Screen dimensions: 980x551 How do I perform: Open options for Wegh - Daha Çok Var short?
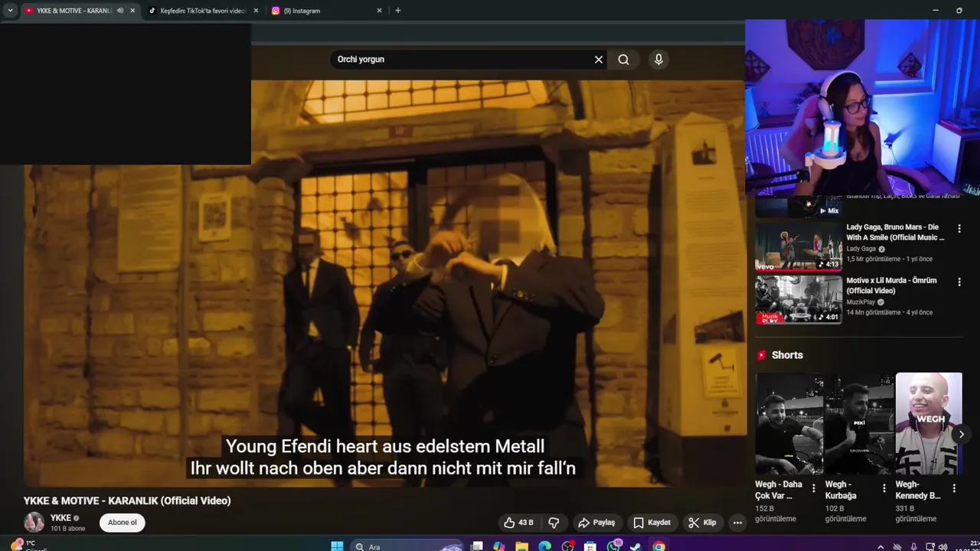(814, 488)
